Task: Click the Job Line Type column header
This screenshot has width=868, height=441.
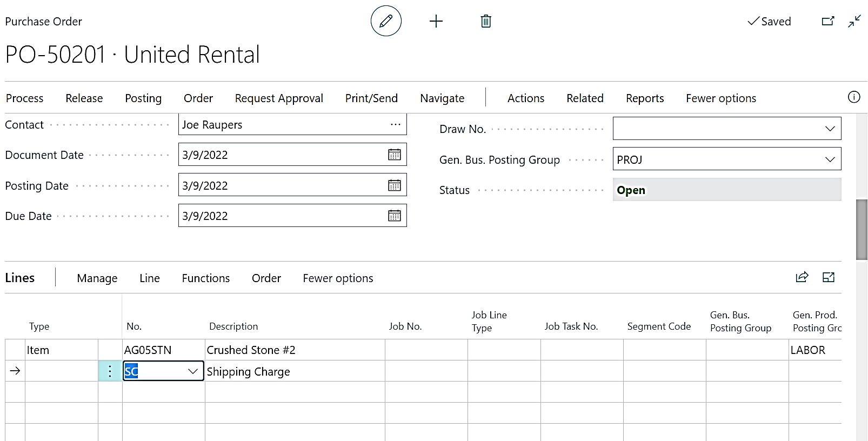Action: pyautogui.click(x=489, y=321)
